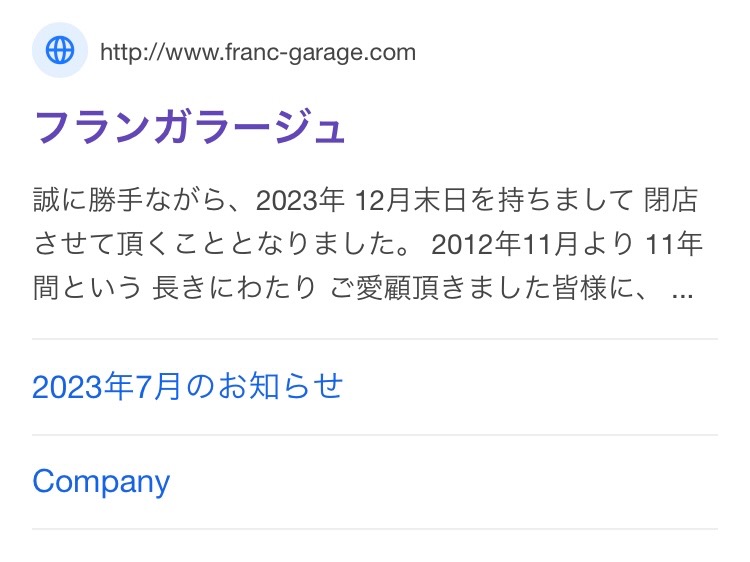Click the globe favicon icon
The image size is (750, 562).
(x=60, y=50)
